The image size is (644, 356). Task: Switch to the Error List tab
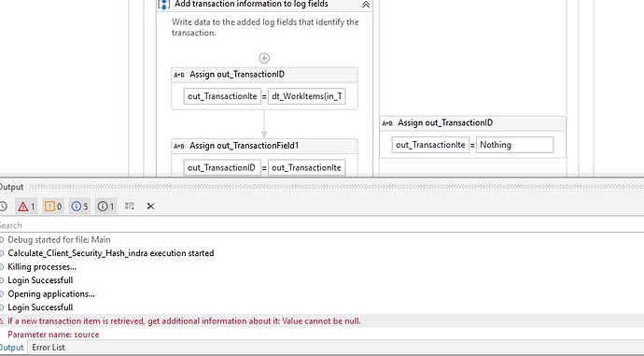[x=49, y=348]
